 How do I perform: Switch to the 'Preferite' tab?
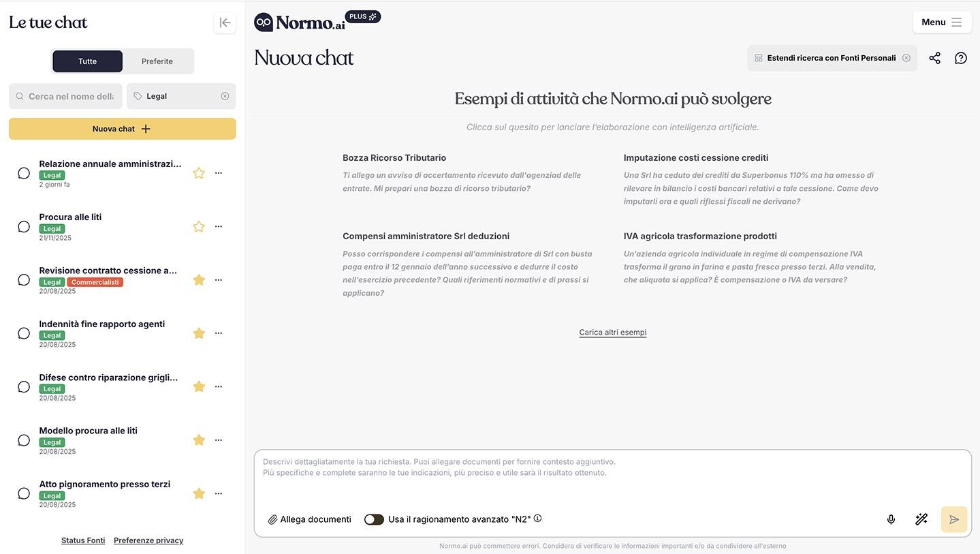click(157, 61)
